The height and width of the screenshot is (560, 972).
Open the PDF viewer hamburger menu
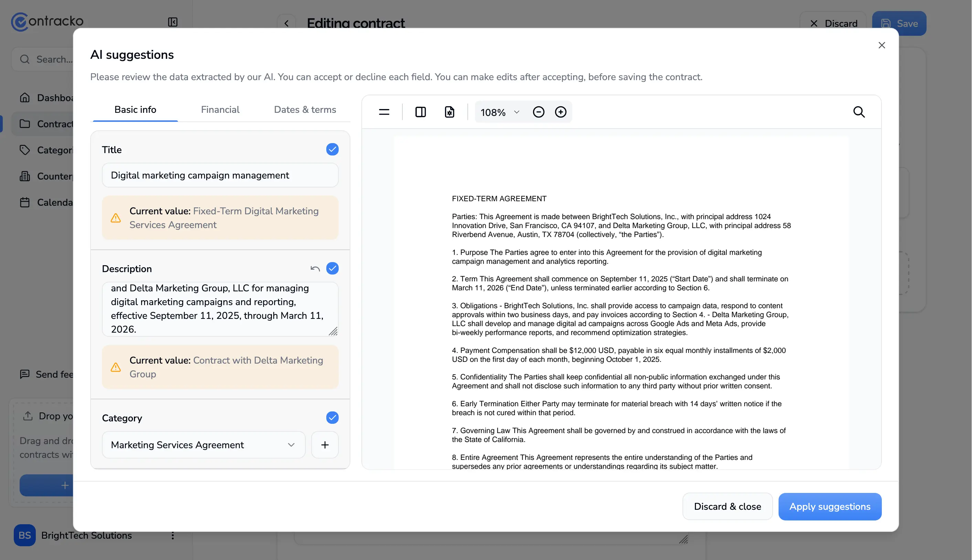[x=384, y=112]
